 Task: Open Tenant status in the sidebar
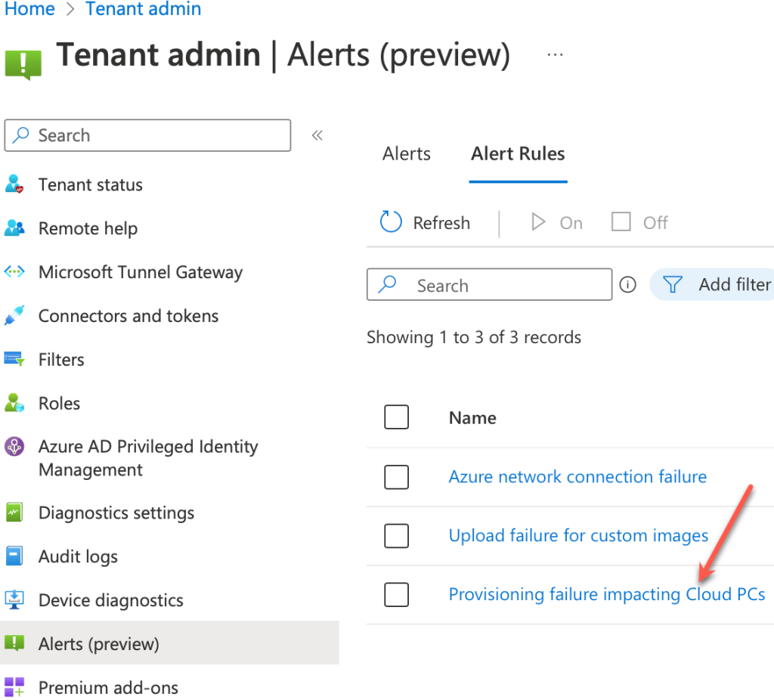(x=91, y=184)
